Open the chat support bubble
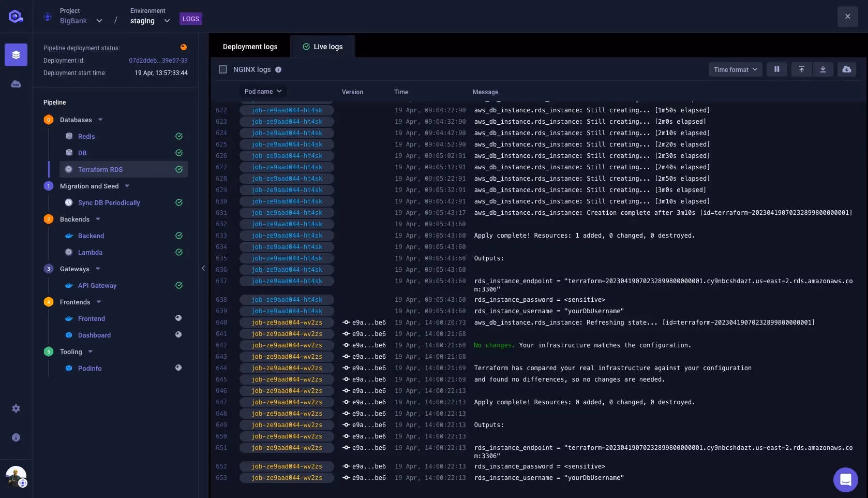Screen dimensions: 868x498 [846, 480]
